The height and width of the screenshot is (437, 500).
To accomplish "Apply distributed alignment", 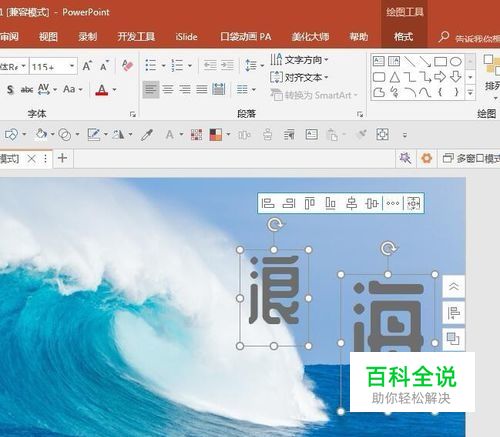I will coord(219,89).
